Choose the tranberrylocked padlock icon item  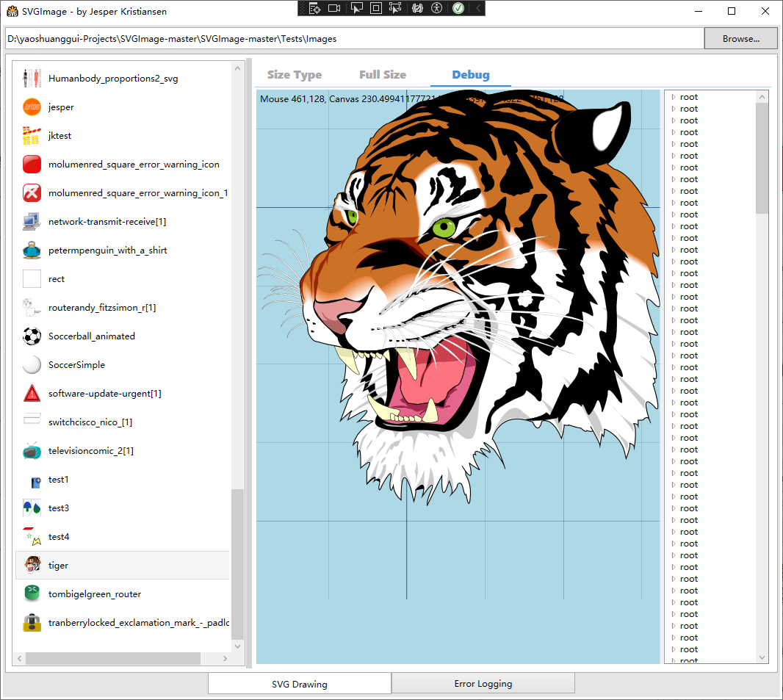click(x=32, y=623)
